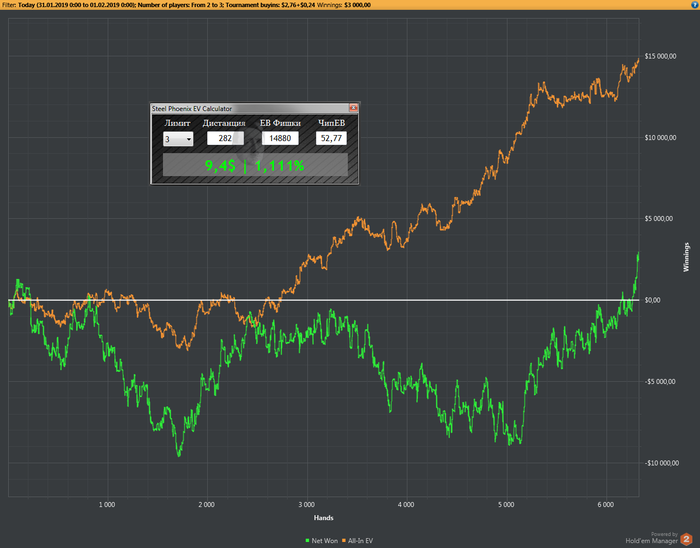This screenshot has width=700, height=548.
Task: Click the 1 000 hands axis label
Action: coord(107,505)
